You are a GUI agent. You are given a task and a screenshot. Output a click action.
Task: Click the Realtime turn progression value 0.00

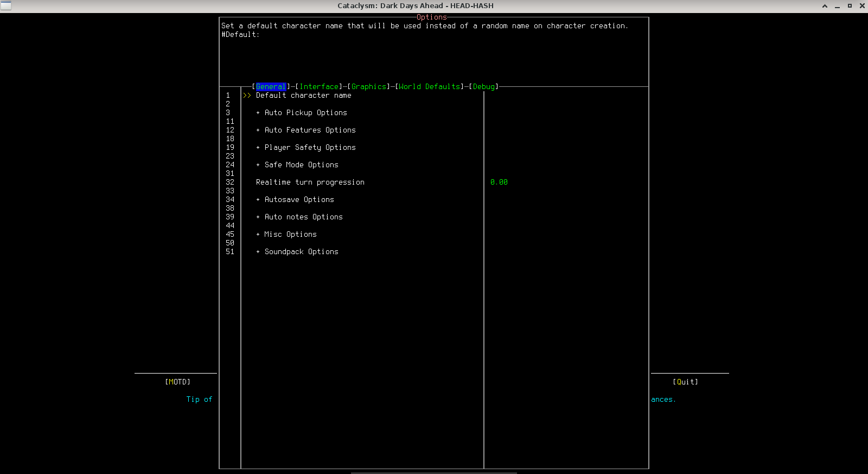coord(499,182)
